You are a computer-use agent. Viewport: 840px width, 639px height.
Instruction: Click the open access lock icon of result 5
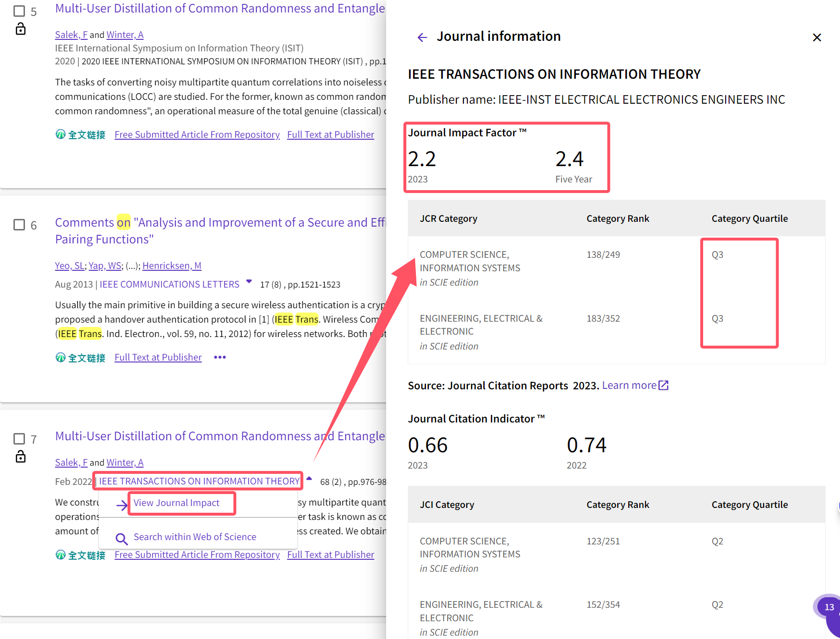pos(20,29)
